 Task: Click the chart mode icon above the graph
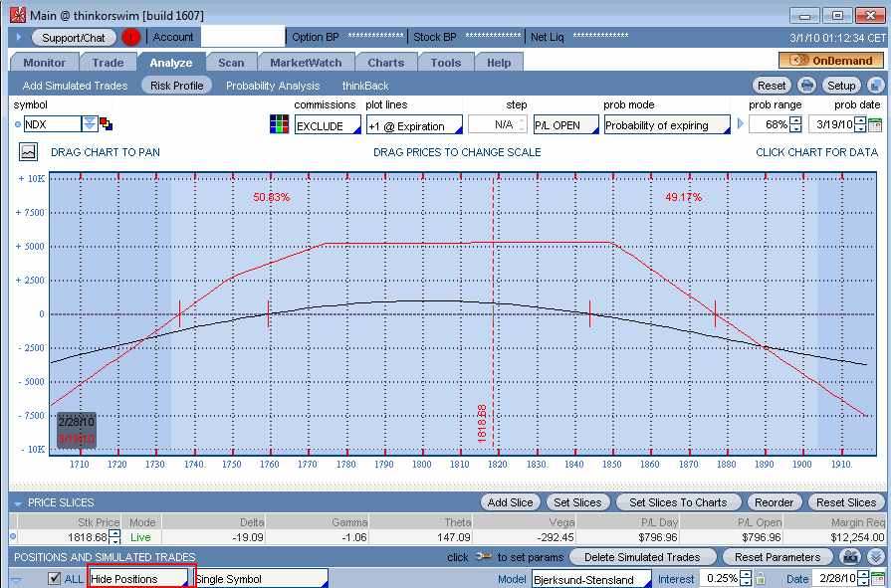coord(28,152)
